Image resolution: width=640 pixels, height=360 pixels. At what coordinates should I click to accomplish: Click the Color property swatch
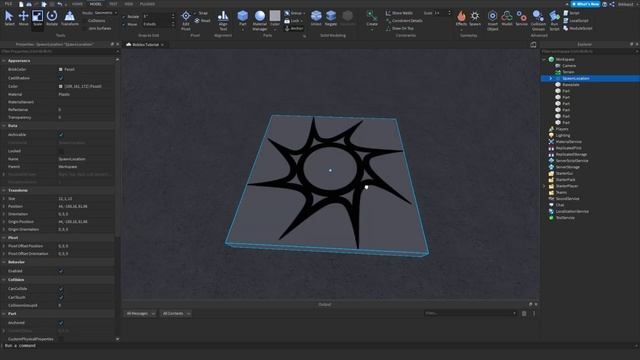tap(61, 87)
